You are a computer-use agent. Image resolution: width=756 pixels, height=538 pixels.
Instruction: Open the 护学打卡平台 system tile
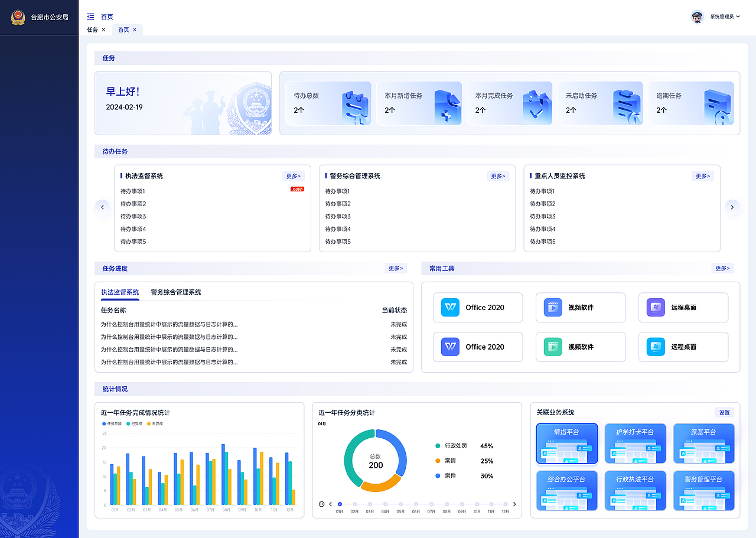636,444
